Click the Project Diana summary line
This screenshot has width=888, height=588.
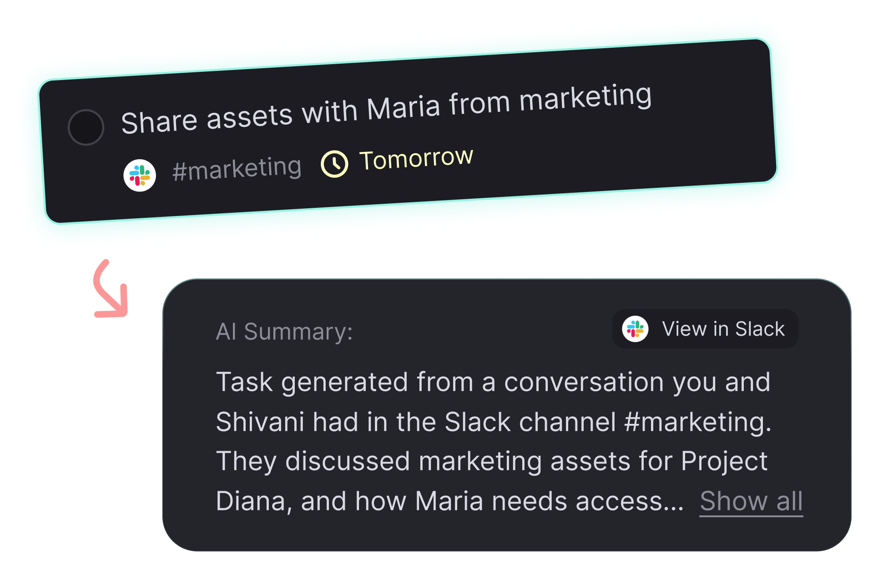tap(492, 461)
